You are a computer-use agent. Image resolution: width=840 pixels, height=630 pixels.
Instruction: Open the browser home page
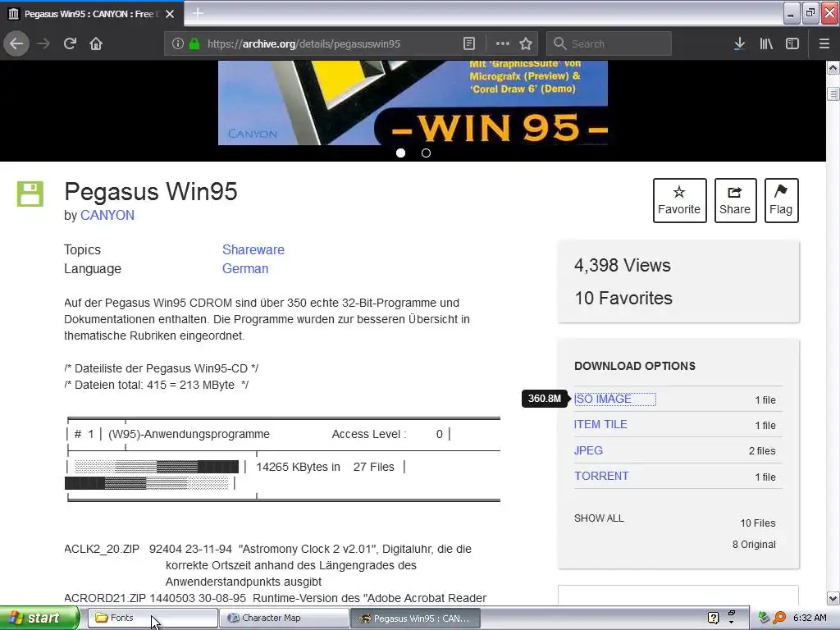click(x=96, y=44)
